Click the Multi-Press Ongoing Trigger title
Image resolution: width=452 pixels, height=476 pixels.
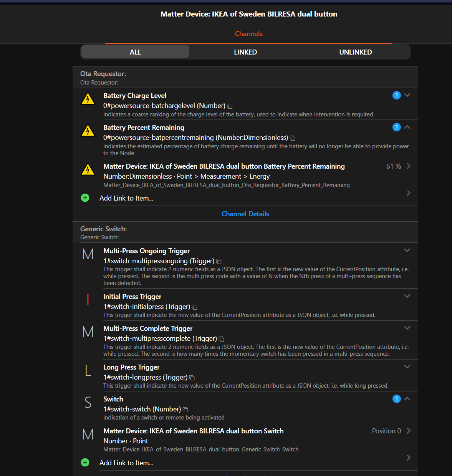click(147, 251)
